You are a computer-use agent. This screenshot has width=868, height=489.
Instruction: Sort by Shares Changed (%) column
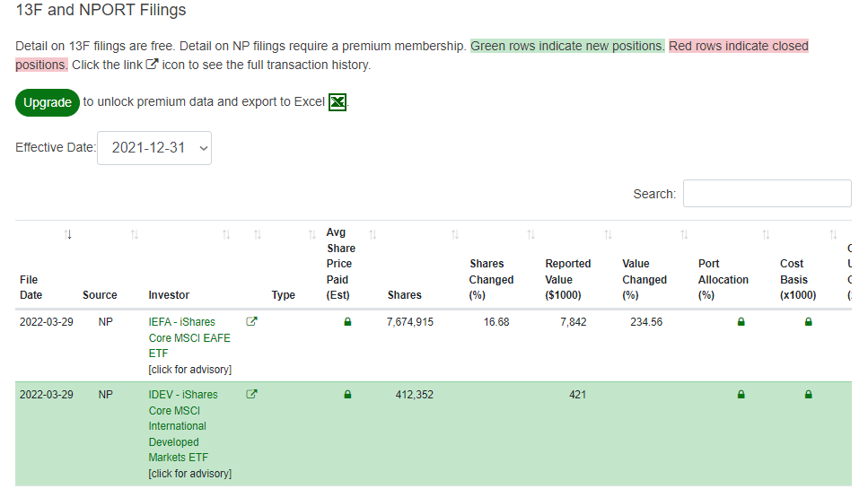pyautogui.click(x=491, y=279)
